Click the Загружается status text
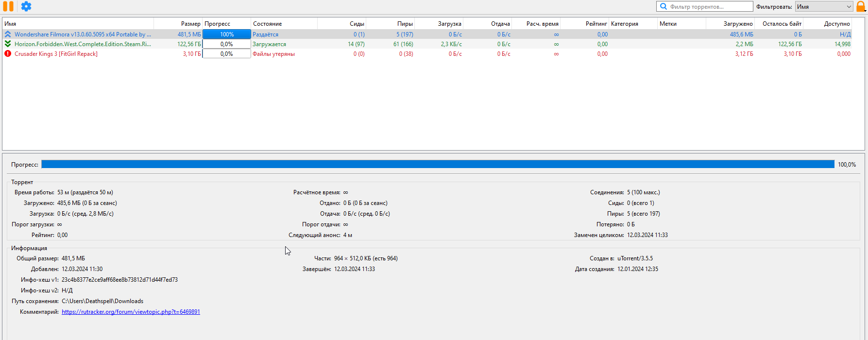The image size is (868, 340). coord(269,44)
